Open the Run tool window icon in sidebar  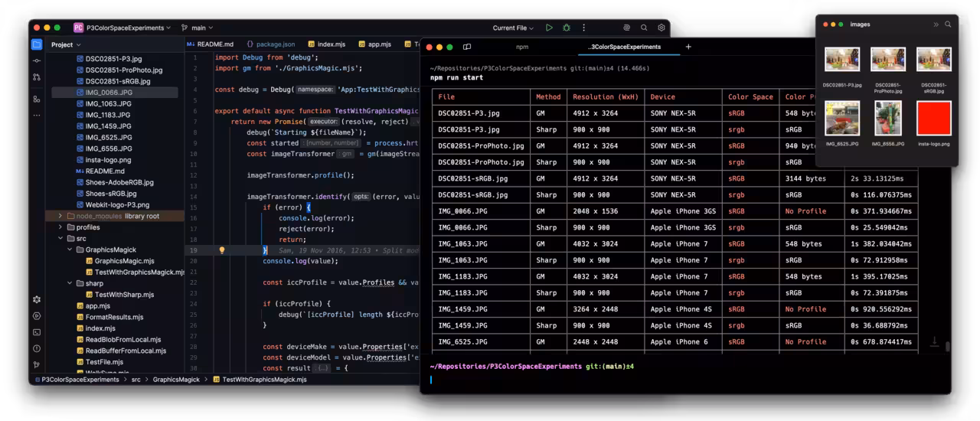pyautogui.click(x=37, y=315)
